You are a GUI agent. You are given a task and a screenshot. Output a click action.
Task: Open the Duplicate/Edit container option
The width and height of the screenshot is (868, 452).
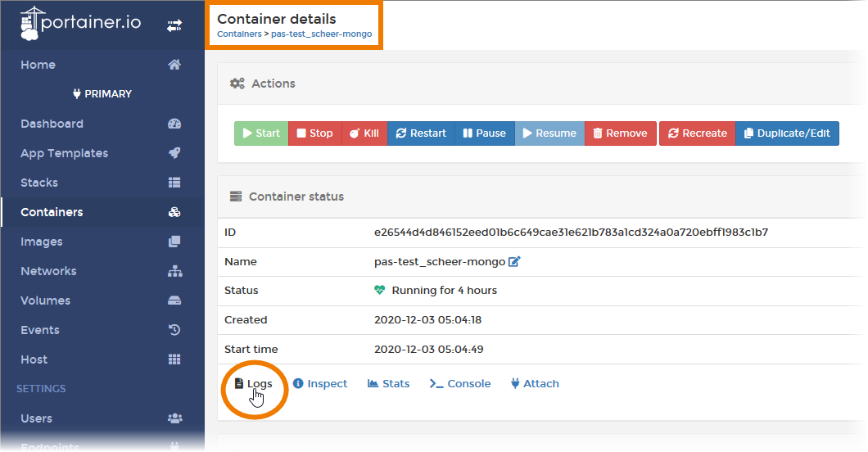click(786, 133)
